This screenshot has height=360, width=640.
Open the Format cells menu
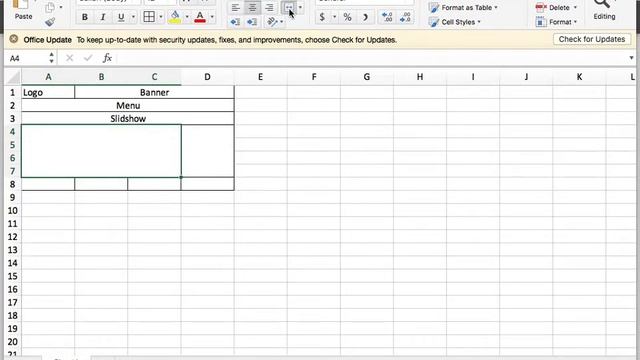pyautogui.click(x=556, y=22)
